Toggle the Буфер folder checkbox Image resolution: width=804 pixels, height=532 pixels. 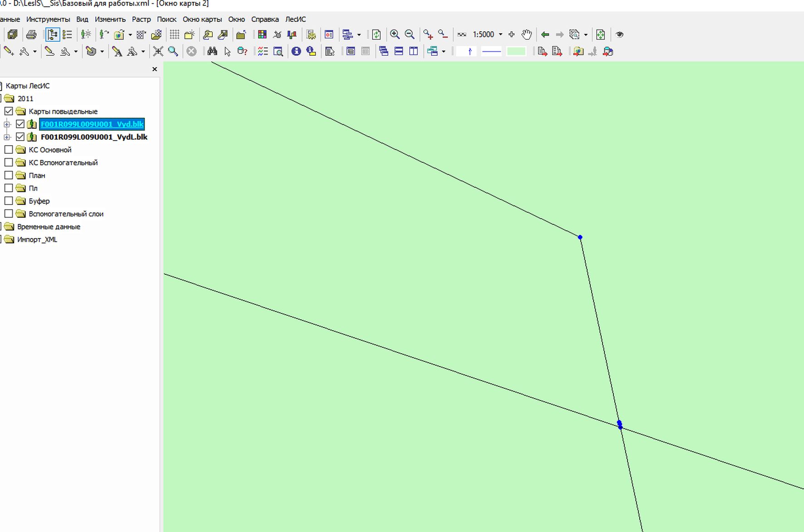coord(9,201)
